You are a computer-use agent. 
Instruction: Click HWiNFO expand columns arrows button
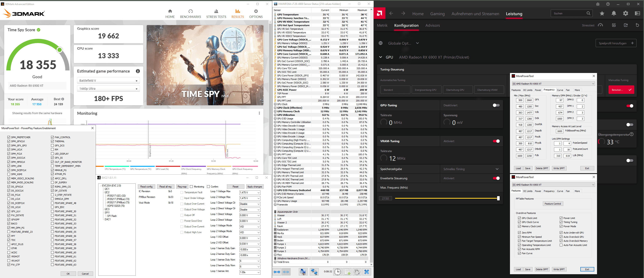[x=277, y=272]
